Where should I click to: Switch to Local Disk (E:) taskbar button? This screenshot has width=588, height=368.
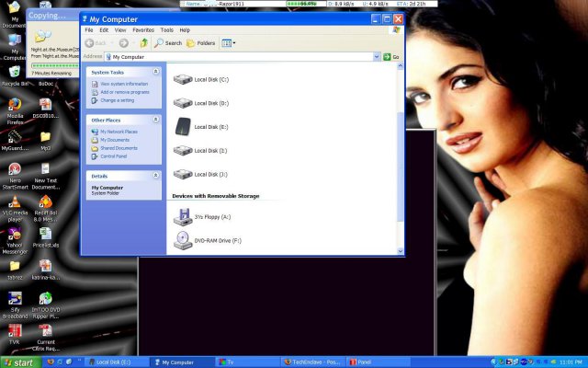tap(117, 362)
